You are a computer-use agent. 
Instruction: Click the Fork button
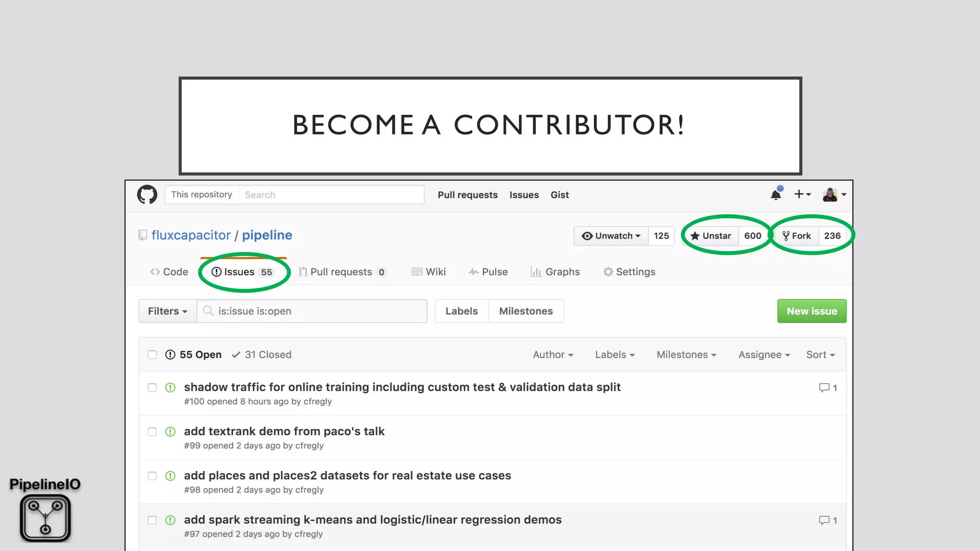point(796,236)
